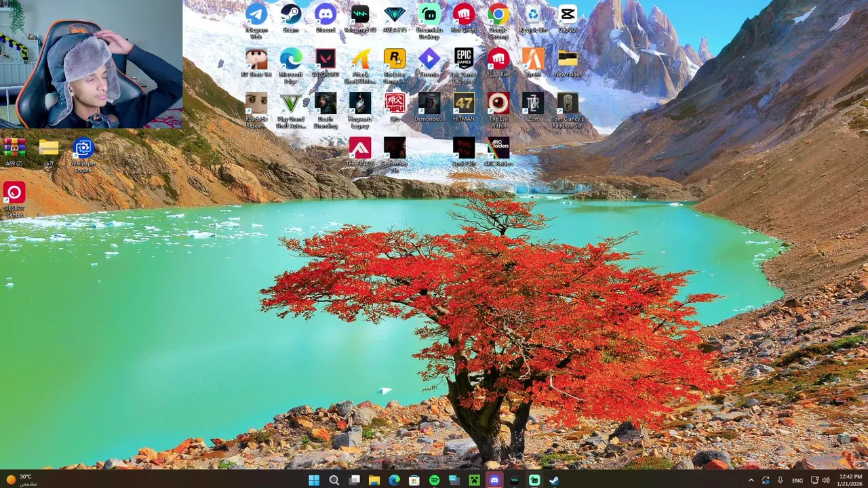
Task: Select the Sifu desktop shortcut
Action: (395, 106)
